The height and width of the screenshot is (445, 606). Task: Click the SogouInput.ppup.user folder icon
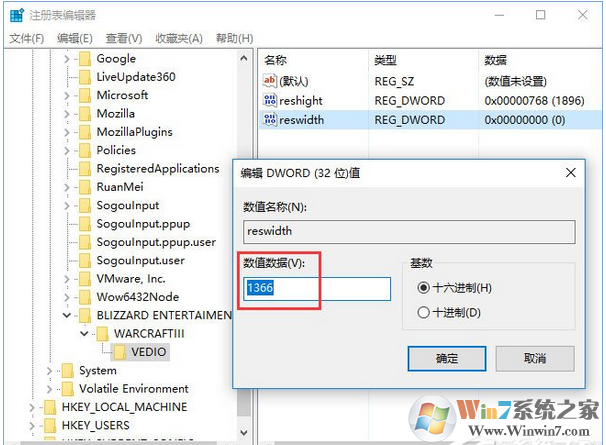pyautogui.click(x=85, y=242)
